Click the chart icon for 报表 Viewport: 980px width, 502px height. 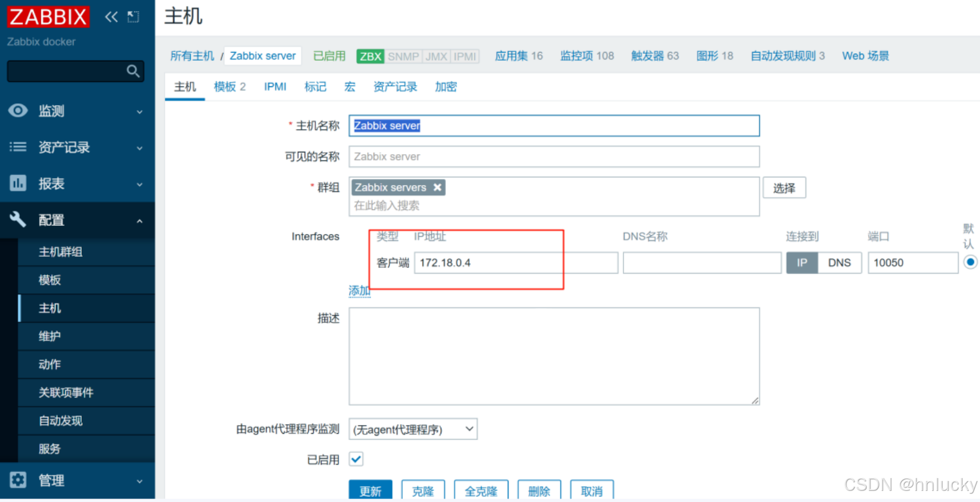[18, 183]
